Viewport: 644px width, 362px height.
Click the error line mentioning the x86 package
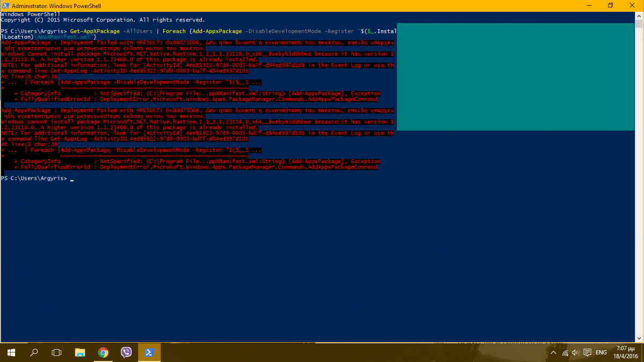tap(197, 54)
